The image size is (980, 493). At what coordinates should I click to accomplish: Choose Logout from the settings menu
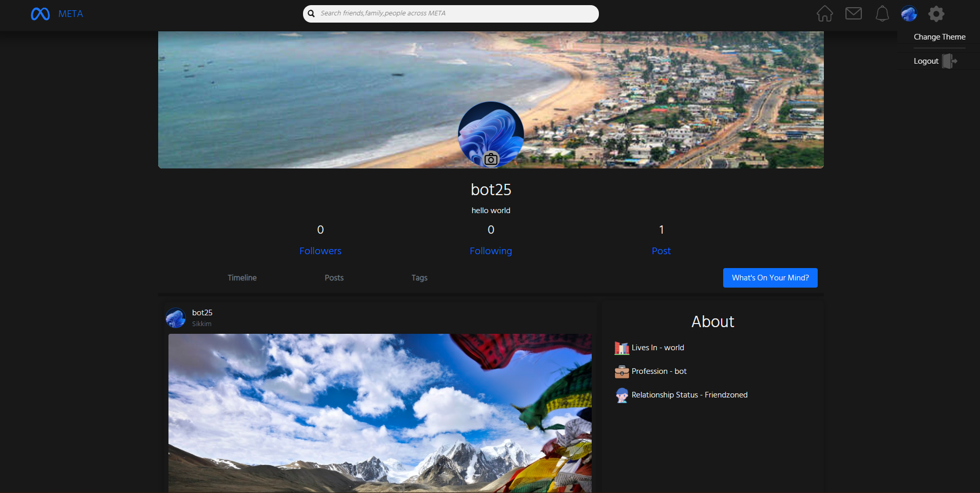[x=926, y=61]
